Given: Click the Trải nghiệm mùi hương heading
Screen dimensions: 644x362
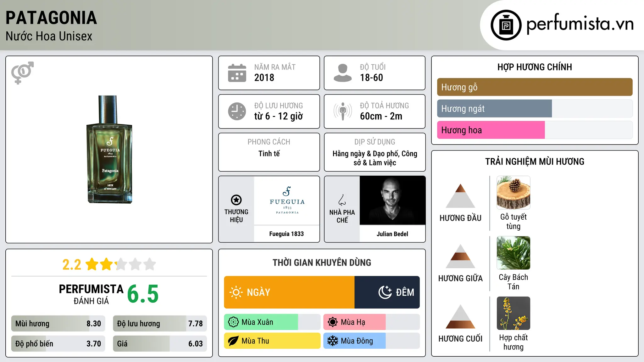Looking at the screenshot, I should click(535, 162).
